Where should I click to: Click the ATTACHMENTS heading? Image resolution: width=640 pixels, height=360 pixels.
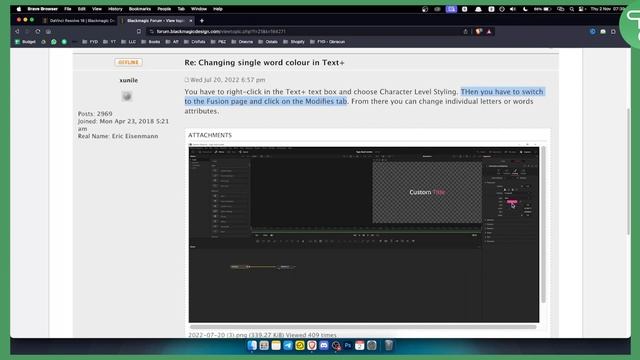pyautogui.click(x=210, y=135)
